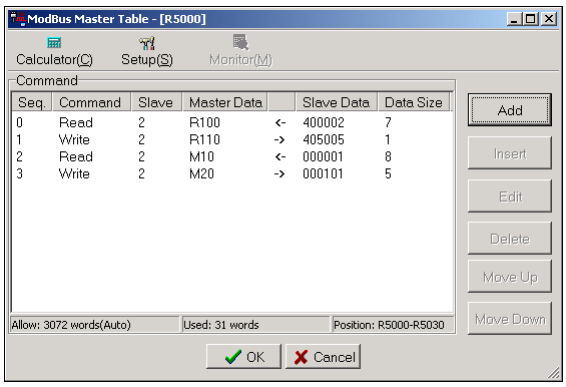Maximize the ModBus Master Table window
The image size is (566, 387).
531,19
